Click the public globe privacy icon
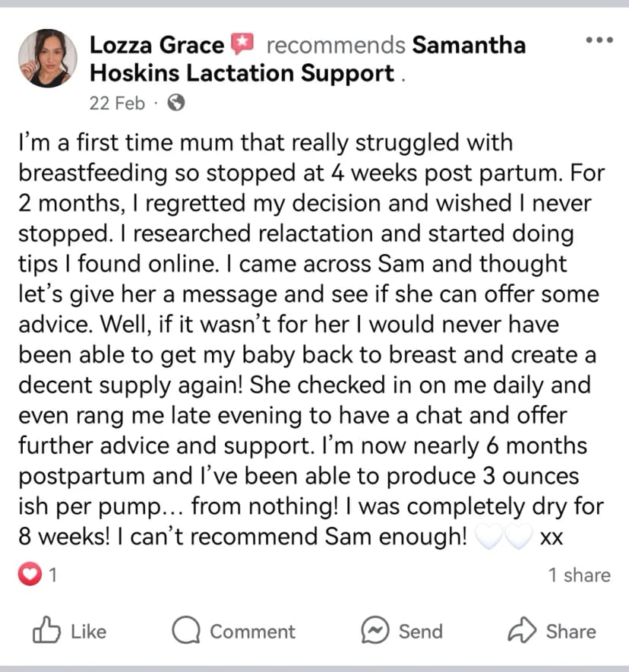 176,103
